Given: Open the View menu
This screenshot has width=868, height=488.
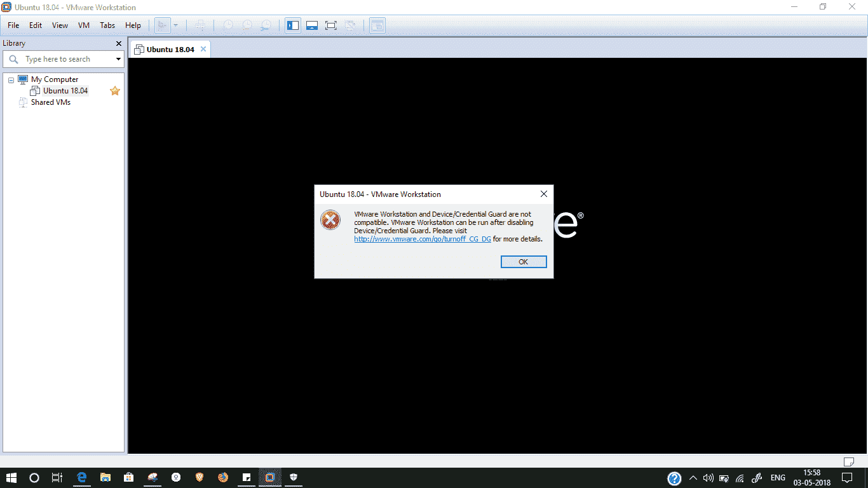Looking at the screenshot, I should (x=60, y=25).
